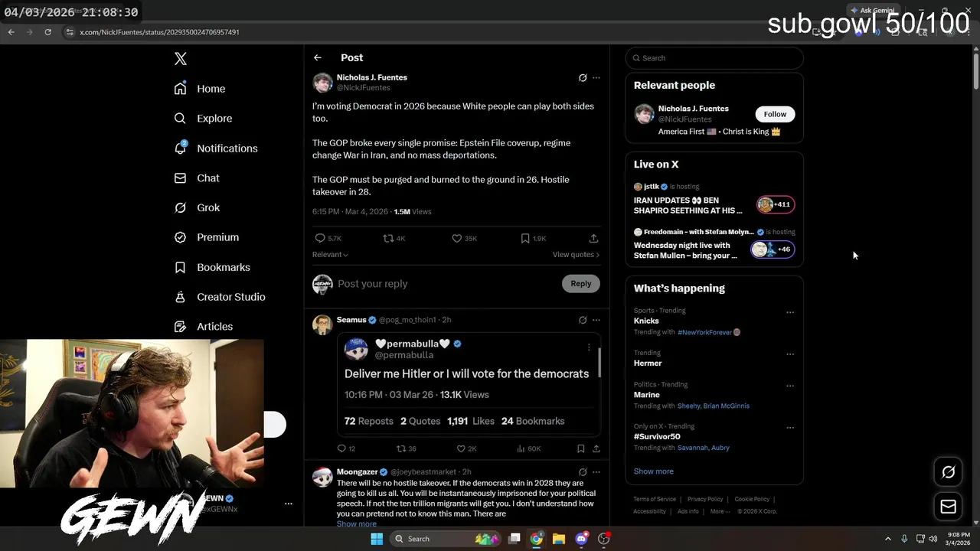This screenshot has height=551, width=980.
Task: Open more options on Fuentes' main post
Action: pyautogui.click(x=596, y=77)
